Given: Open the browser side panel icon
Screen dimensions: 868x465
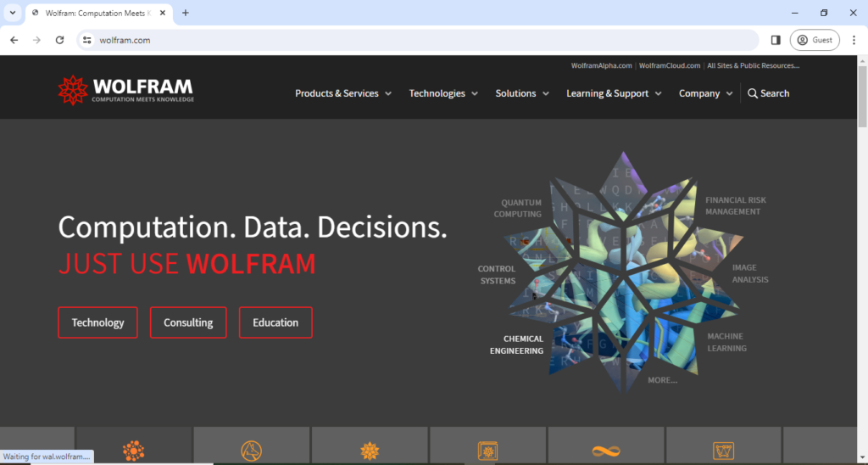Looking at the screenshot, I should [775, 40].
